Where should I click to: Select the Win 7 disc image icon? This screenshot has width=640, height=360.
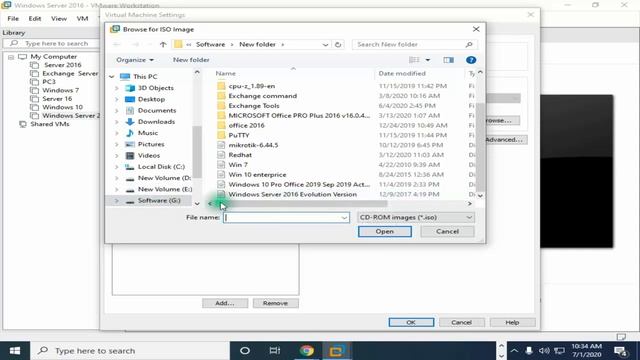click(221, 164)
